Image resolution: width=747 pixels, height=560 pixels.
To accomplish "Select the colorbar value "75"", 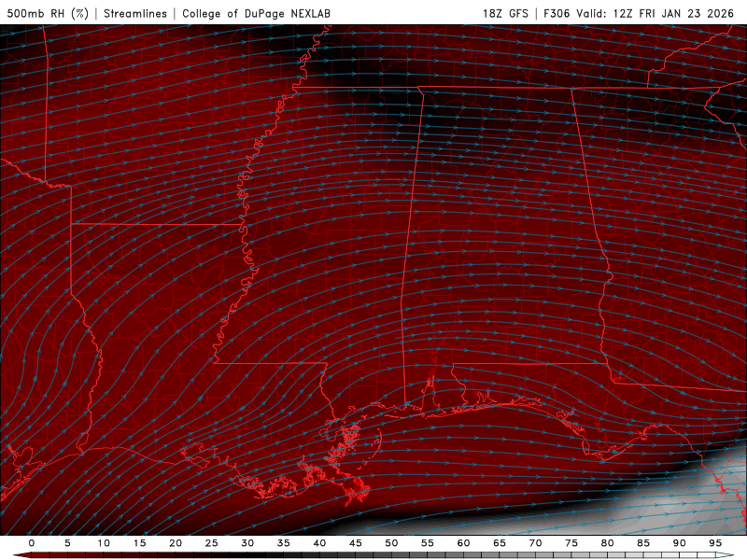I will click(x=571, y=543).
